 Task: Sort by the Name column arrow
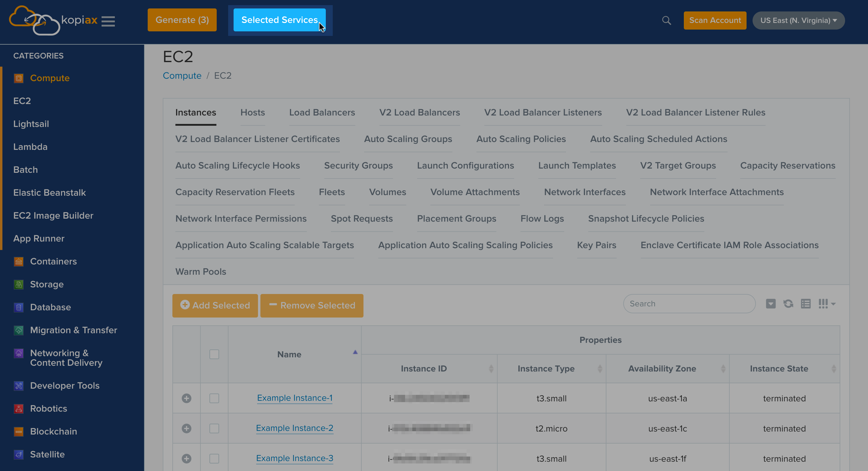(x=355, y=352)
